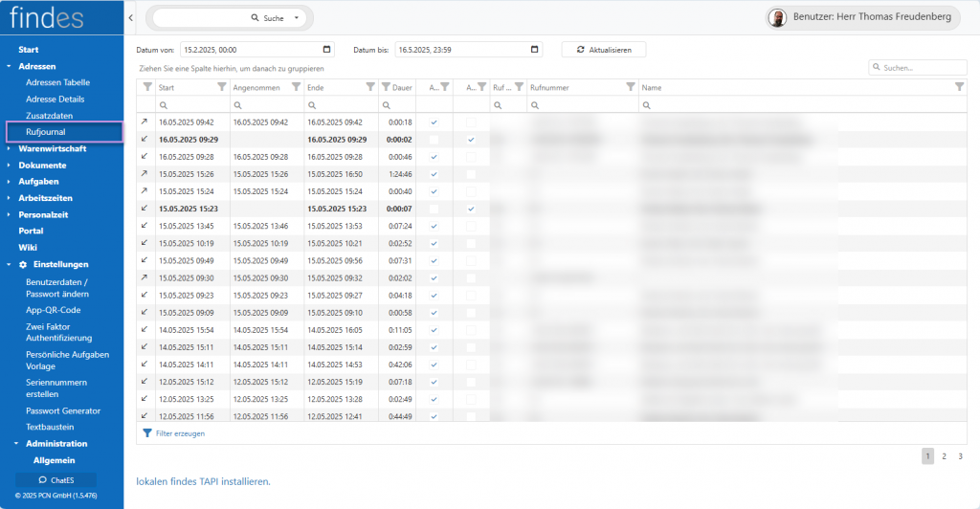The image size is (980, 509).
Task: Open the calendar picker for Datum bis
Action: 537,50
